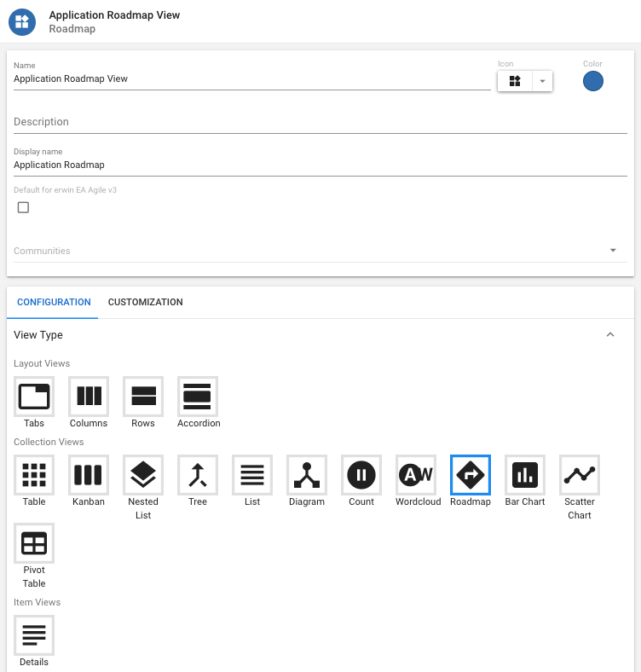
Task: Focus the Description field
Action: (x=320, y=122)
